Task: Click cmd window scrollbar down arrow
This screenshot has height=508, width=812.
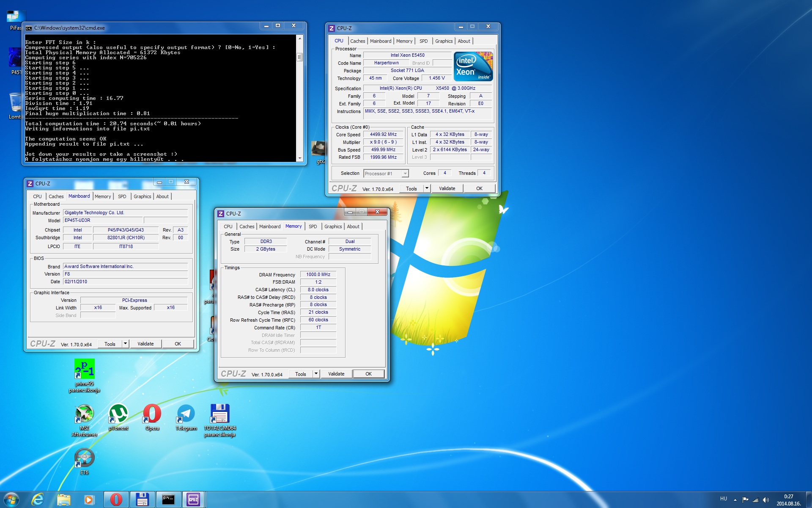Action: [x=300, y=158]
